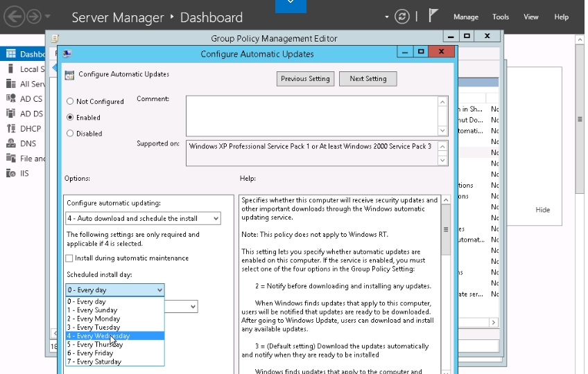Choose 3 - Every Tuesday
Viewport: 588px width, 374px height.
pos(115,327)
